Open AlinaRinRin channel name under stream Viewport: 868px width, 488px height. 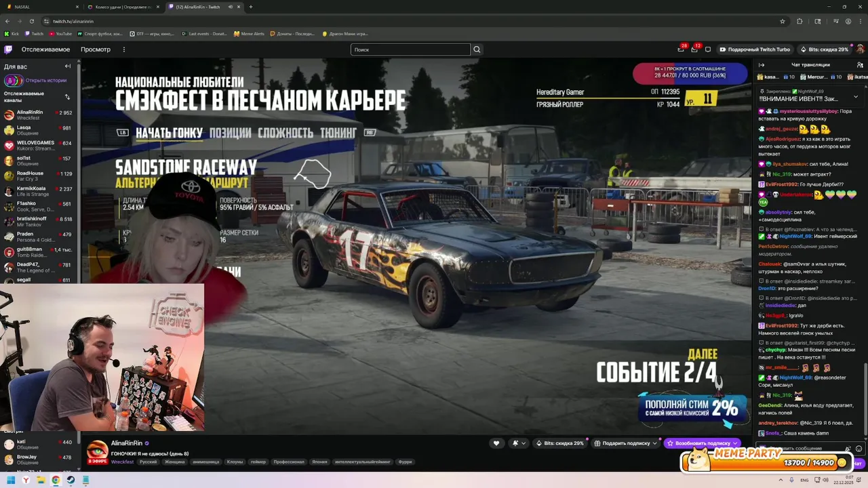(x=127, y=443)
